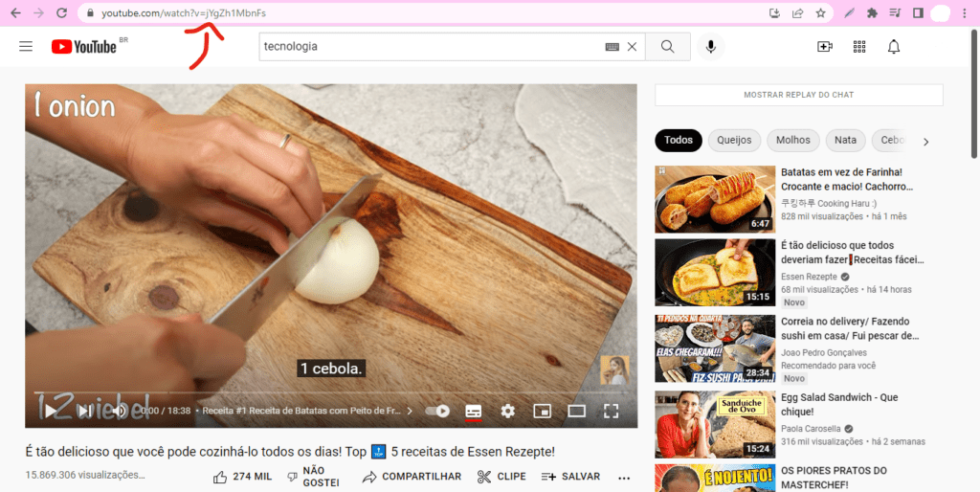Image resolution: width=980 pixels, height=492 pixels.
Task: Click the browser forward arrow
Action: (x=38, y=13)
